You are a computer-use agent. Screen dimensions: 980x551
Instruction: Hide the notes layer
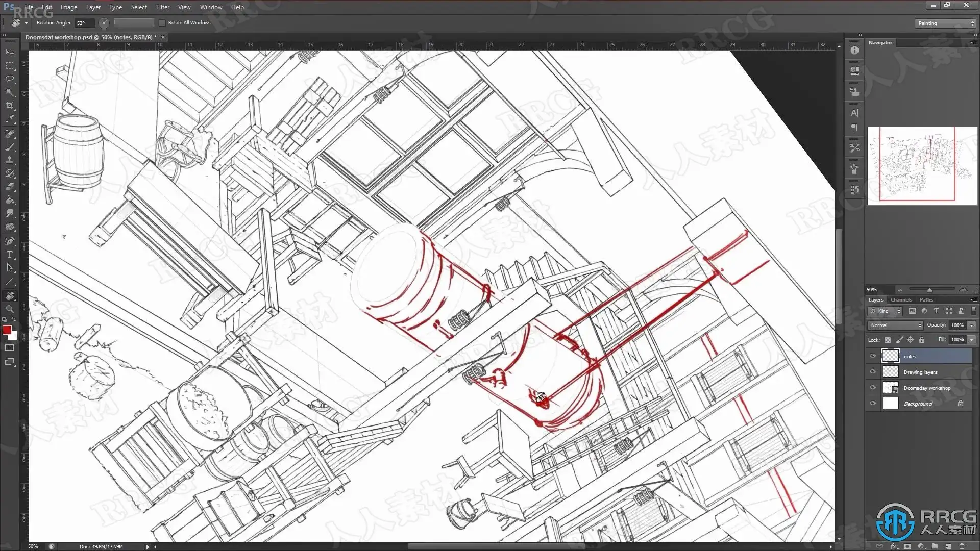pos(873,356)
